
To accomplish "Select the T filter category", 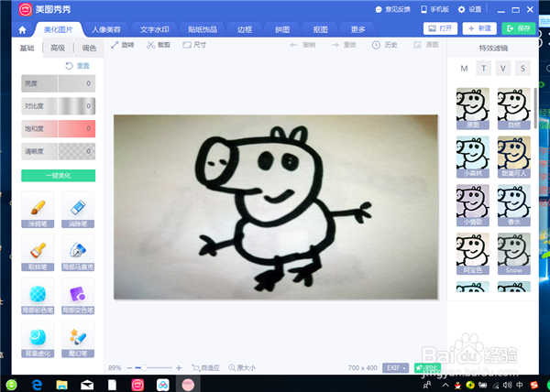I will point(484,69).
